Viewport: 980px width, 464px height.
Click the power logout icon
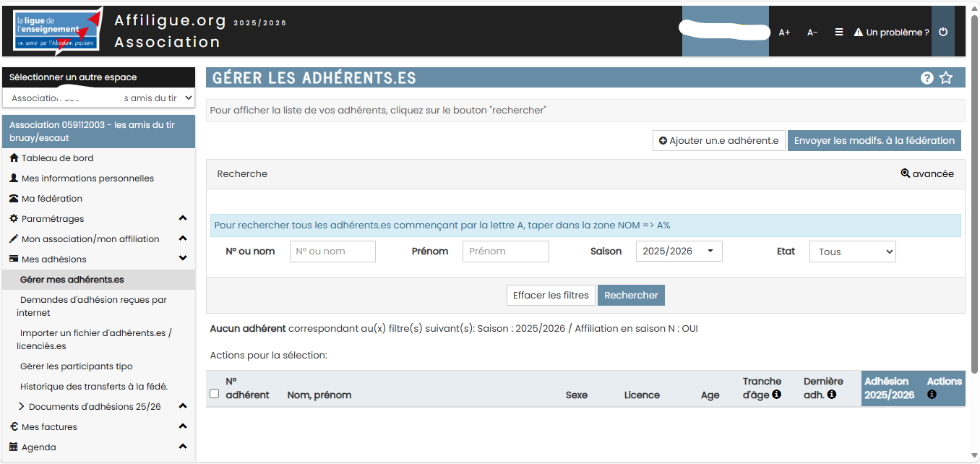[943, 32]
